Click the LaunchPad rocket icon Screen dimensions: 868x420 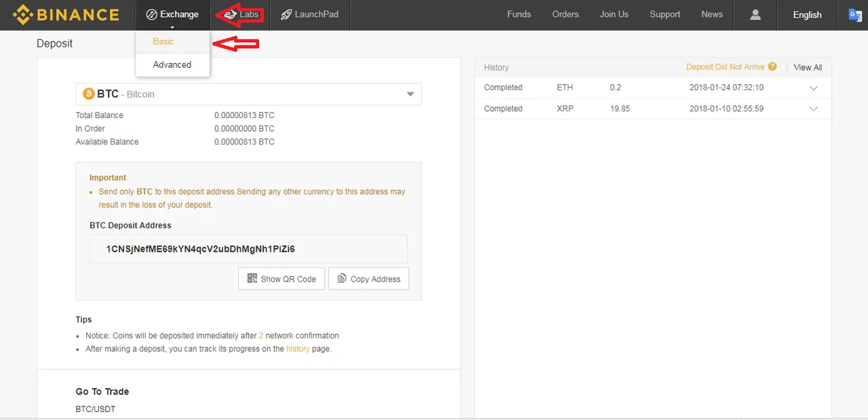tap(286, 14)
